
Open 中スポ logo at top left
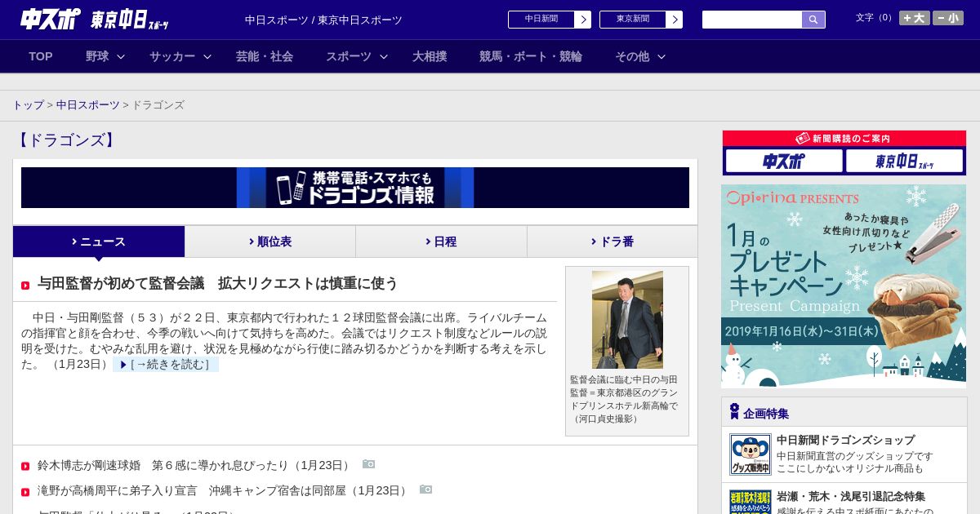click(51, 19)
